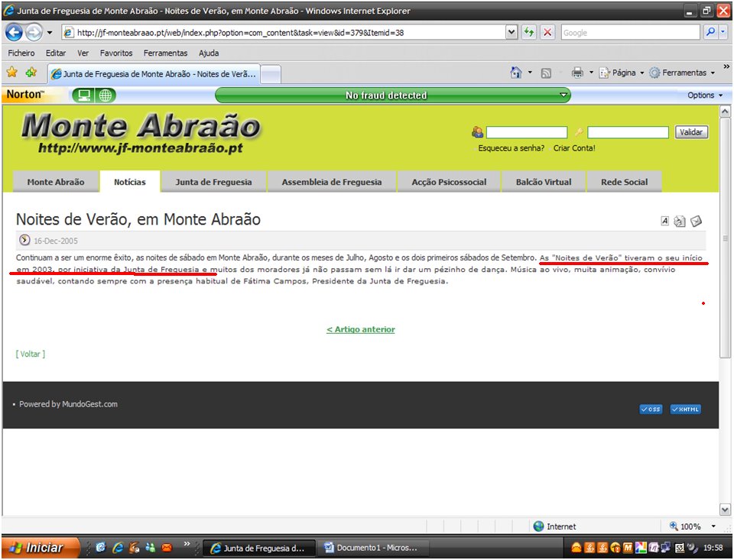Expand the No fraud detected bar
Screen dimensions: 734x560
pos(563,95)
